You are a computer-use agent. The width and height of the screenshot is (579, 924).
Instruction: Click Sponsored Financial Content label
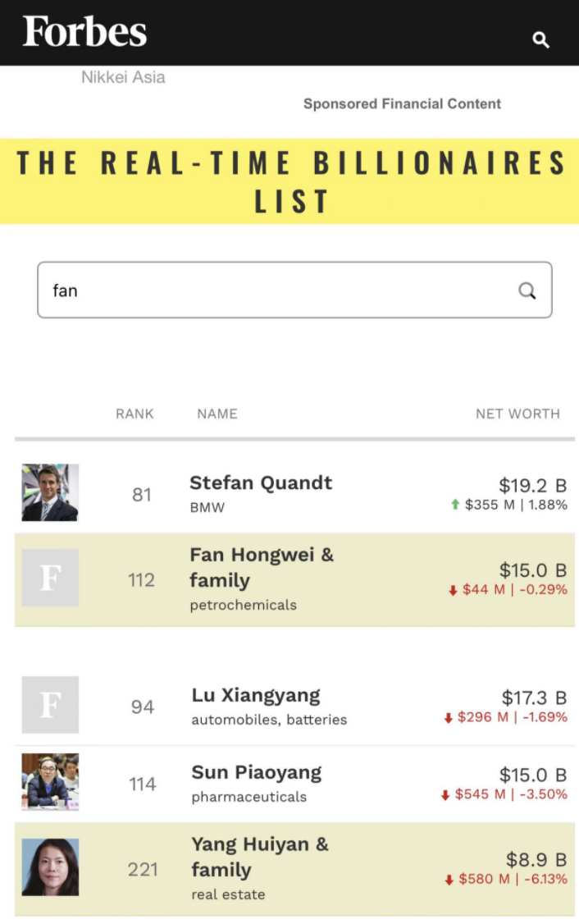402,103
